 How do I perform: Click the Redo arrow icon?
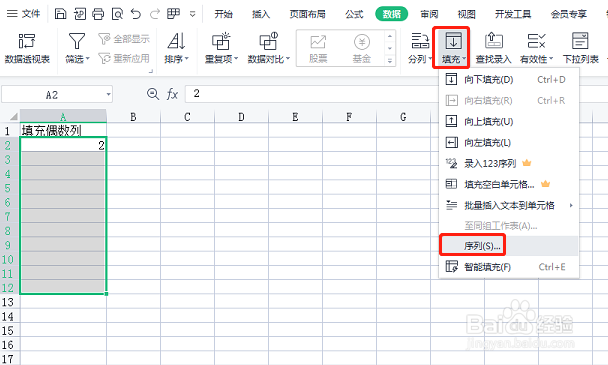point(155,14)
